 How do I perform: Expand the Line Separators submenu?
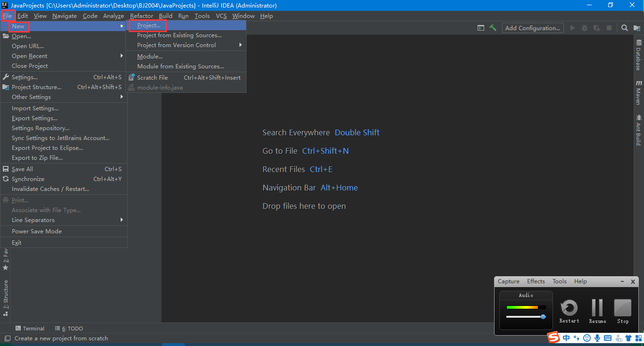pos(64,220)
